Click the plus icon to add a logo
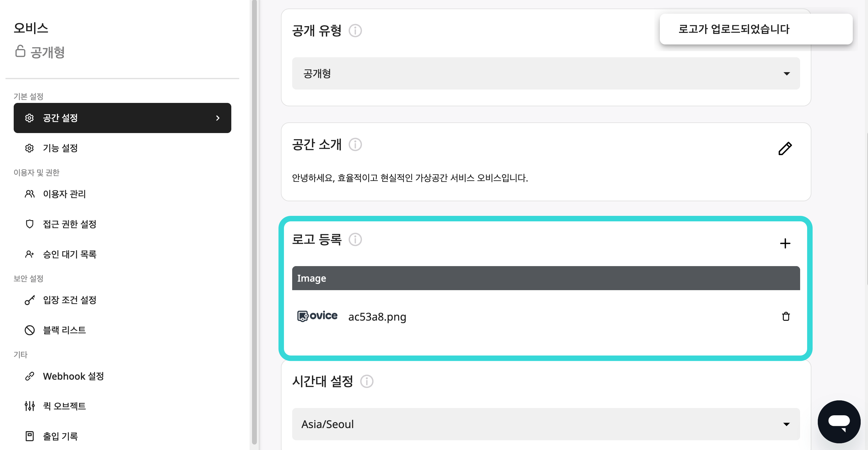Image resolution: width=868 pixels, height=450 pixels. tap(785, 243)
